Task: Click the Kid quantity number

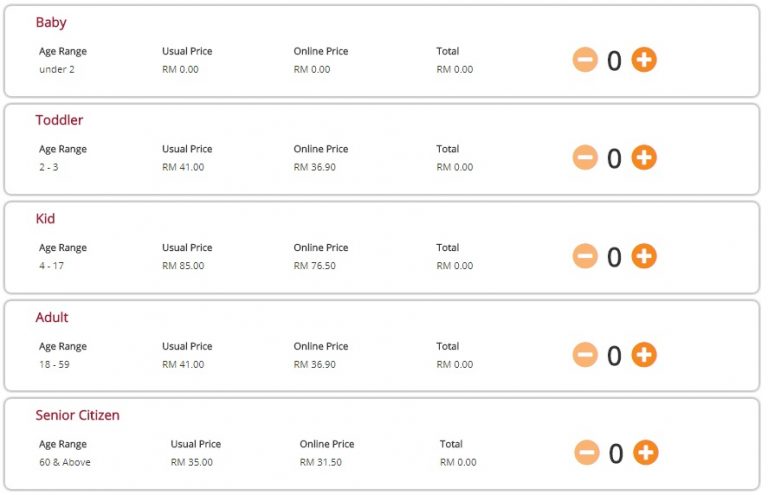Action: click(x=614, y=257)
